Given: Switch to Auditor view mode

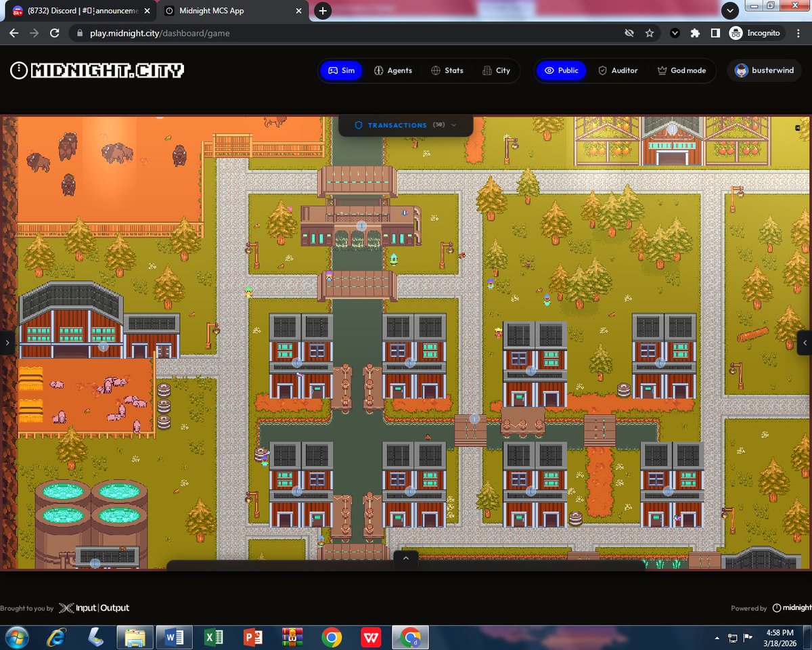Looking at the screenshot, I should pos(618,70).
